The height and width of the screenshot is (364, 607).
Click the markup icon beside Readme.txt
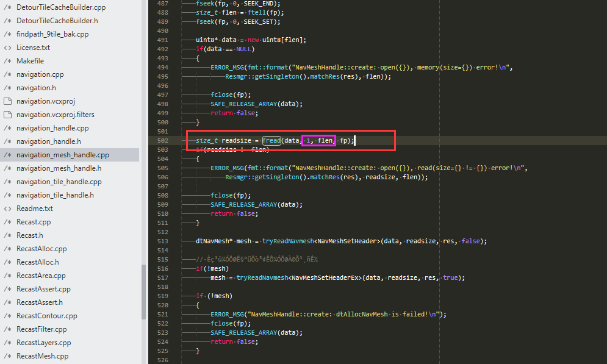point(7,209)
